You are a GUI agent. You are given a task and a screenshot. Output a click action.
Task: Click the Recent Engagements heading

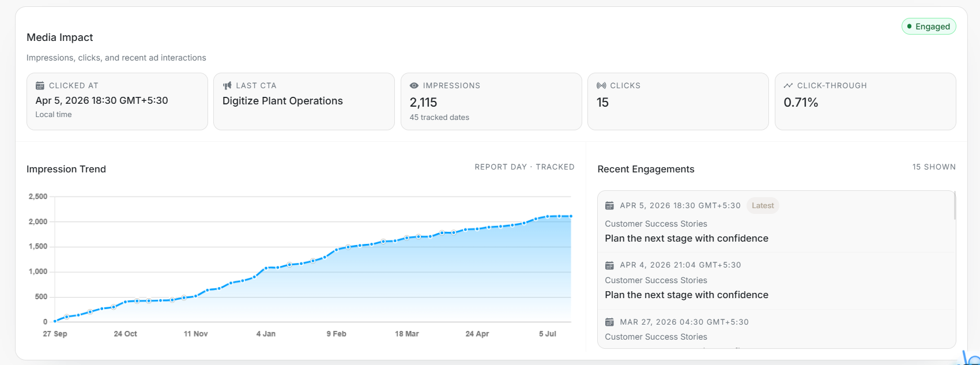point(646,169)
